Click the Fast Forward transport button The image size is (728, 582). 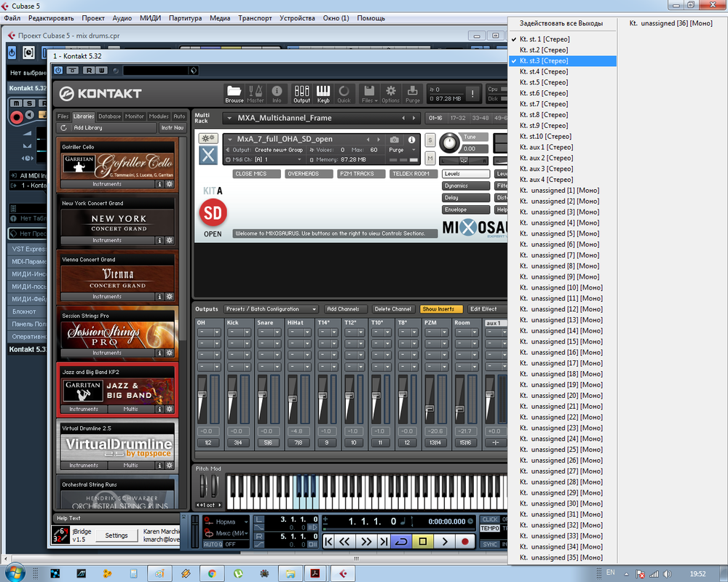[366, 541]
